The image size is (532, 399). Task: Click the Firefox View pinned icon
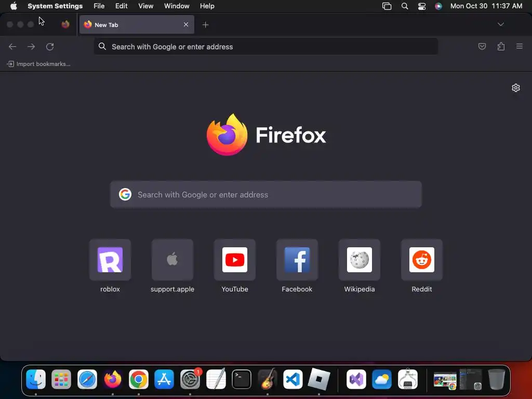[x=65, y=24]
